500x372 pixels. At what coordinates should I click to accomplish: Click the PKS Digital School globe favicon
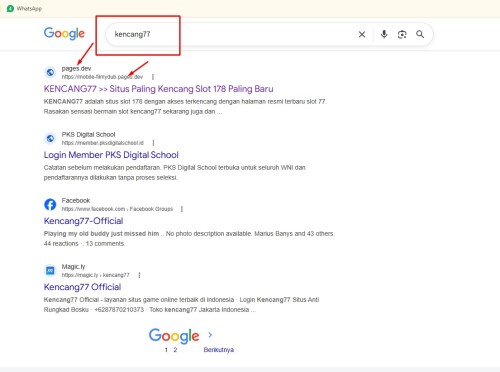(50, 138)
